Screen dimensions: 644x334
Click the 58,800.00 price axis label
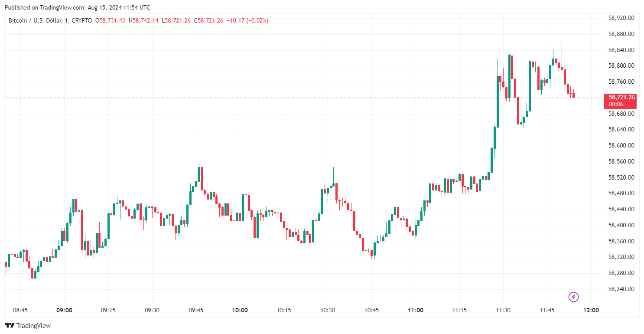[621, 66]
